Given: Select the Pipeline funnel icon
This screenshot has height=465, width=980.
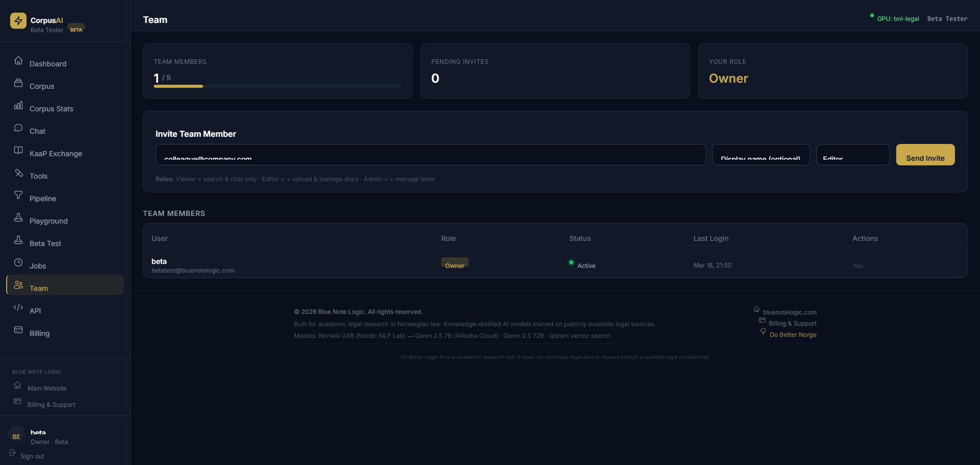Looking at the screenshot, I should (18, 195).
